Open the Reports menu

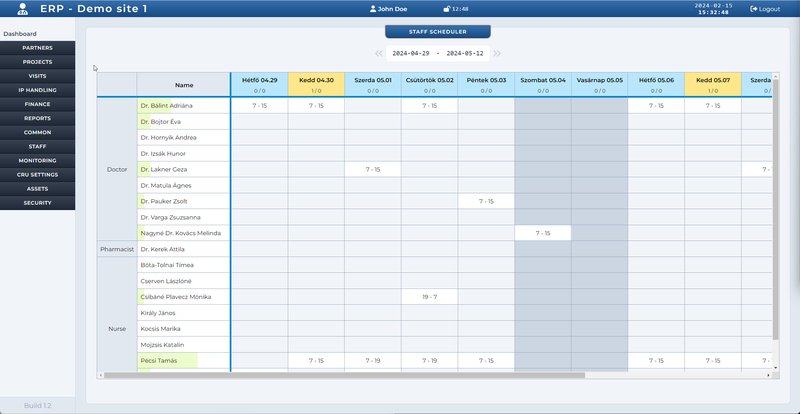coord(37,118)
